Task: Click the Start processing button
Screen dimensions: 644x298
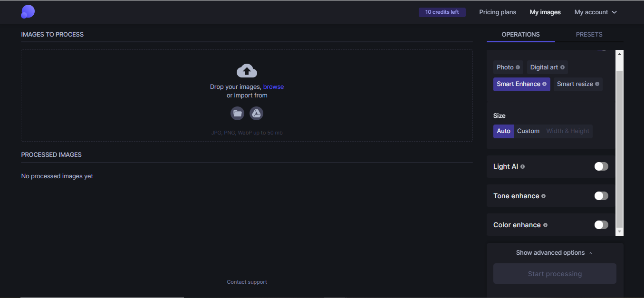Action: click(555, 274)
